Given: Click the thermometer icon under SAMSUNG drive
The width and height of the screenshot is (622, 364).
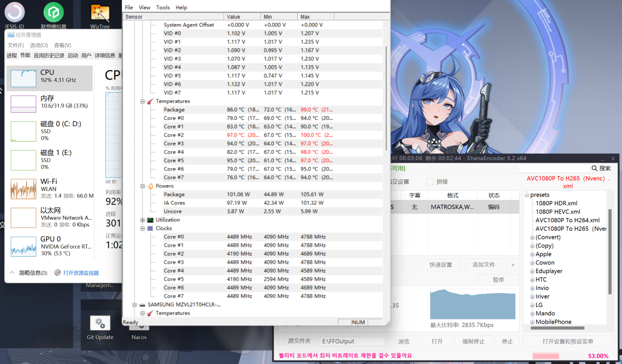Looking at the screenshot, I should click(150, 313).
